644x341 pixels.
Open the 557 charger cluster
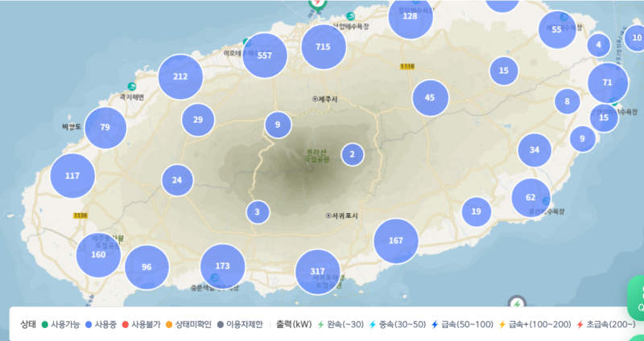[265, 55]
